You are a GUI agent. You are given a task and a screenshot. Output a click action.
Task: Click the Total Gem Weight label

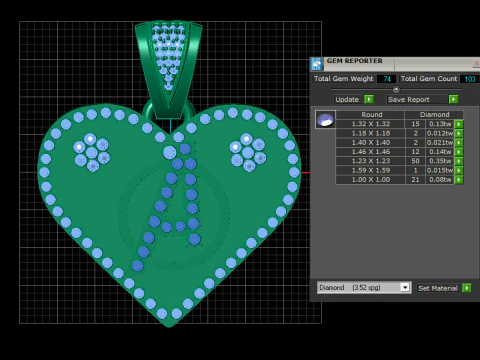[x=344, y=79]
